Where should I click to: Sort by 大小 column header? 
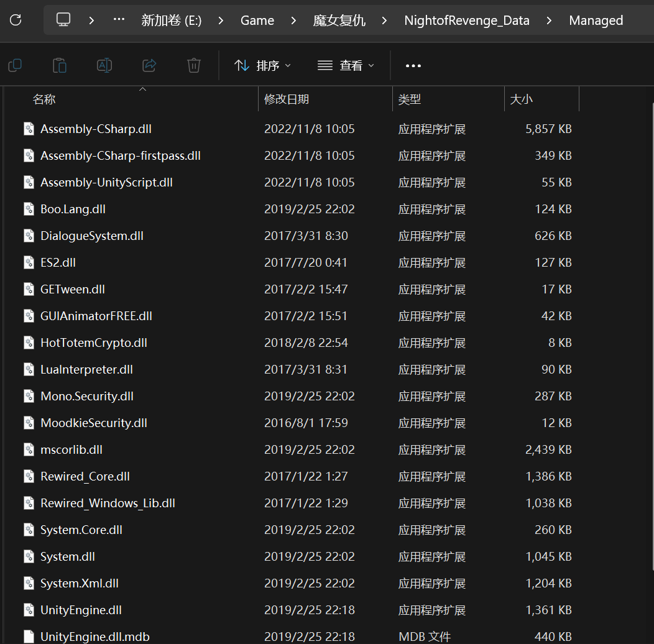[x=521, y=99]
